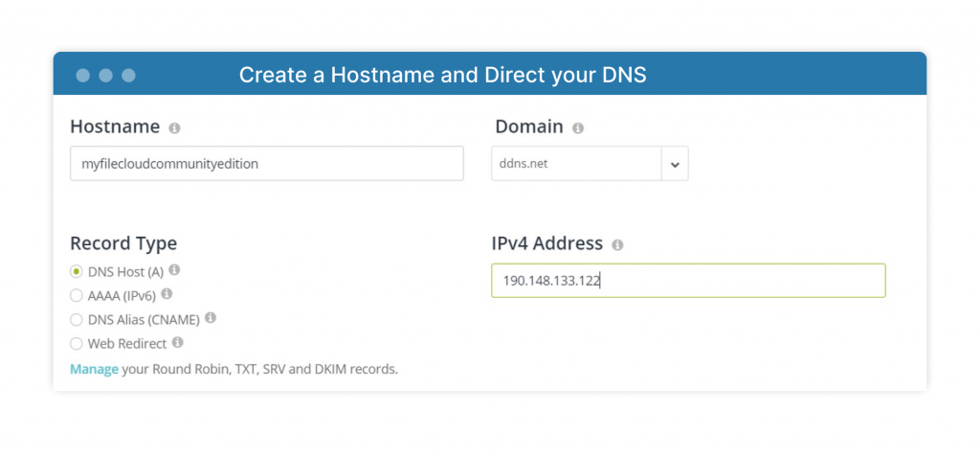Expand the Domain dropdown arrow
Viewport: 980px width, 457px height.
[675, 164]
